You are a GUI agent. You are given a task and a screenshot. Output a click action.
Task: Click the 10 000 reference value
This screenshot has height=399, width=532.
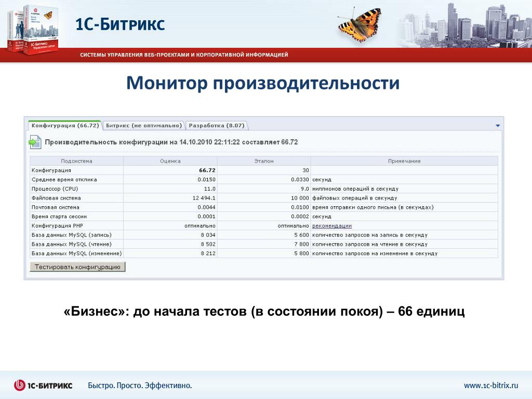pyautogui.click(x=300, y=198)
